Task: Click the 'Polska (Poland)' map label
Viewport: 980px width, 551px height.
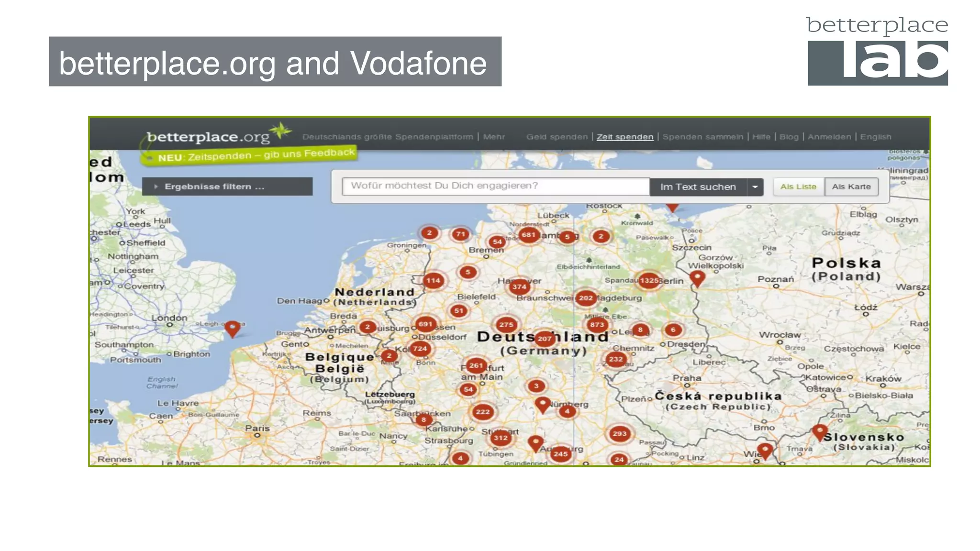Action: click(846, 269)
